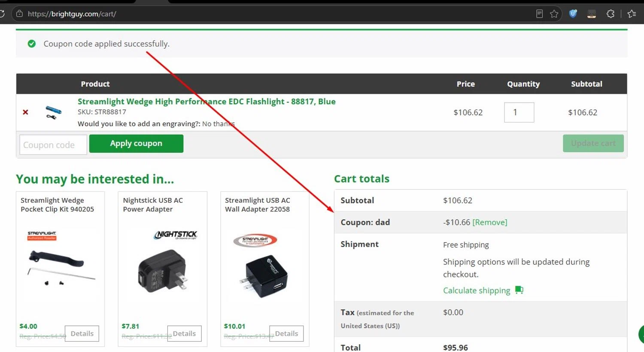Screen dimensions: 644x352
Task: Click the Product column header
Action: (x=95, y=84)
